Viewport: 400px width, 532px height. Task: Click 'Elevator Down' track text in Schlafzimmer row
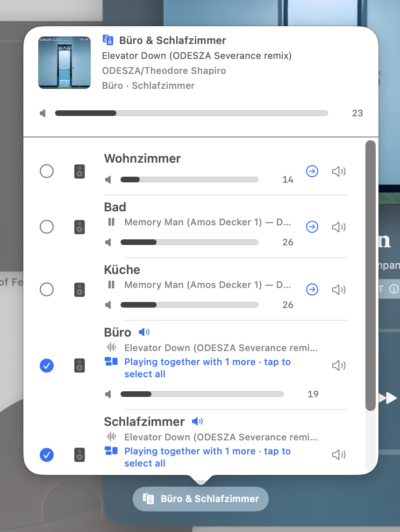coord(221,437)
